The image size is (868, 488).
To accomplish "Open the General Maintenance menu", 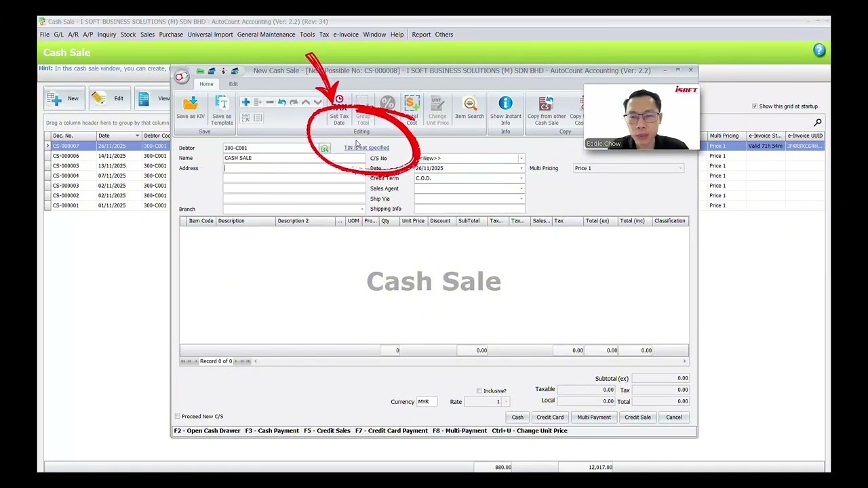I will click(266, 35).
